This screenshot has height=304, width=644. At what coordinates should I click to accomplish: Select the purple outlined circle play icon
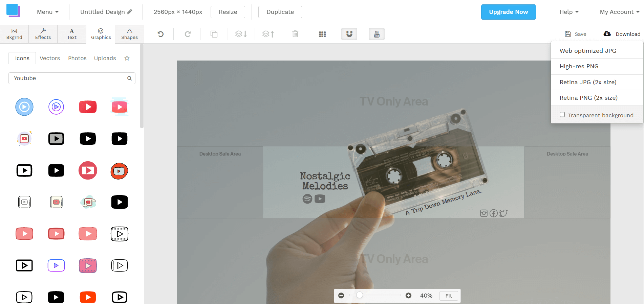click(56, 107)
